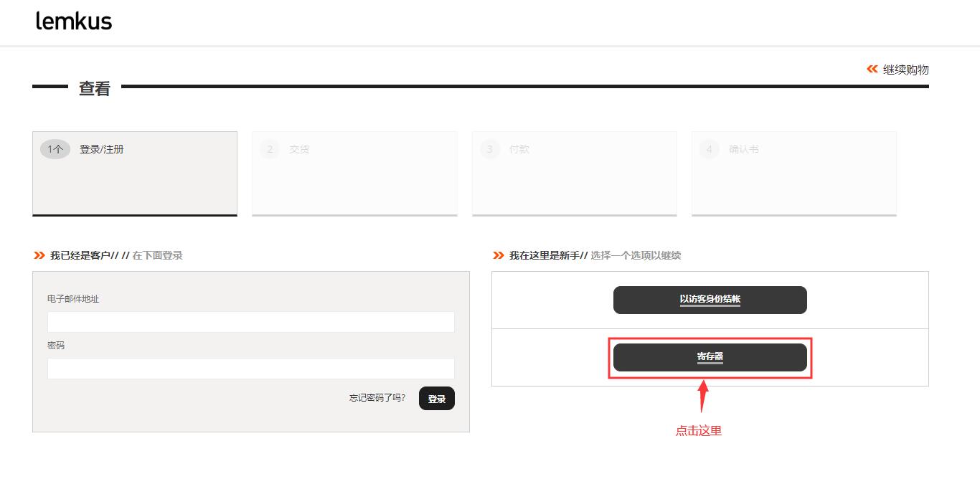The image size is (980, 479).
Task: Click the orange double-chevron beside 继续购物
Action: (872, 69)
